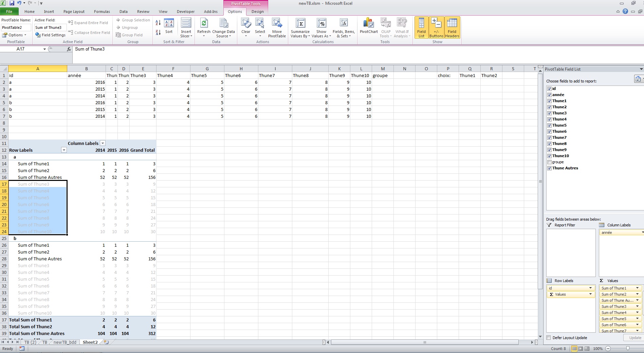This screenshot has width=644, height=353.
Task: Switch to Page Layout view icon
Action: [581, 349]
